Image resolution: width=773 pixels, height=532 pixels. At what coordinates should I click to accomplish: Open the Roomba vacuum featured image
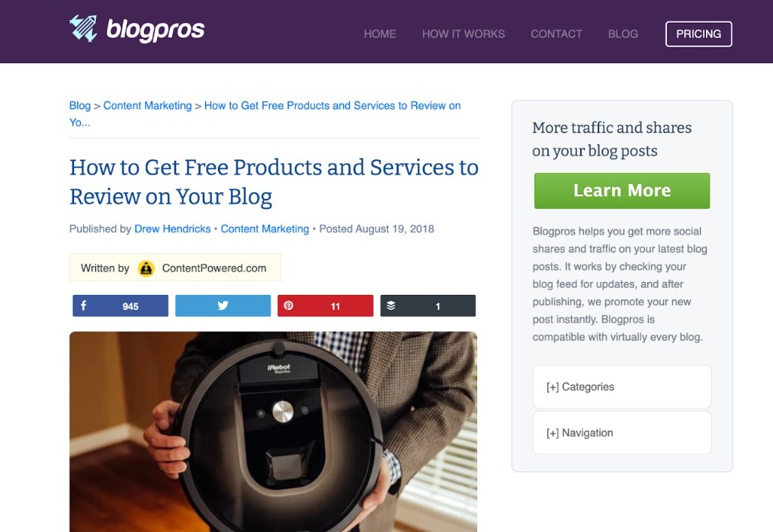(273, 432)
